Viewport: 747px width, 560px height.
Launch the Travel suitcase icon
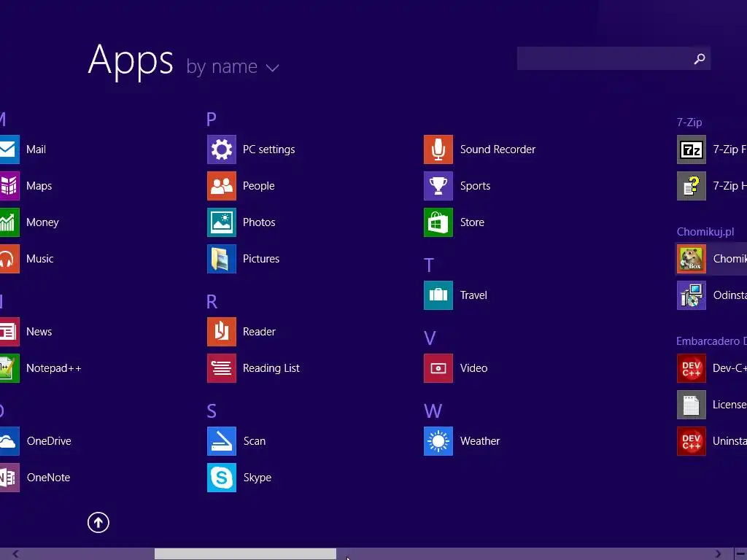438,295
